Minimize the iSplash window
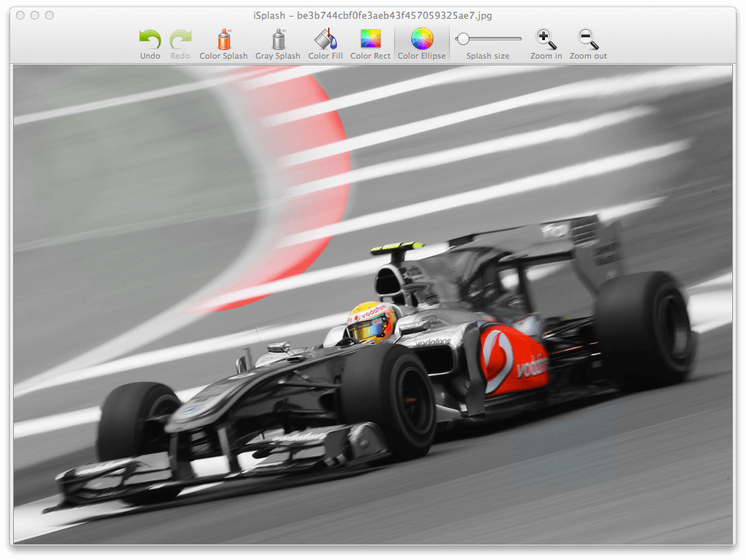Image resolution: width=746 pixels, height=560 pixels. coord(35,15)
